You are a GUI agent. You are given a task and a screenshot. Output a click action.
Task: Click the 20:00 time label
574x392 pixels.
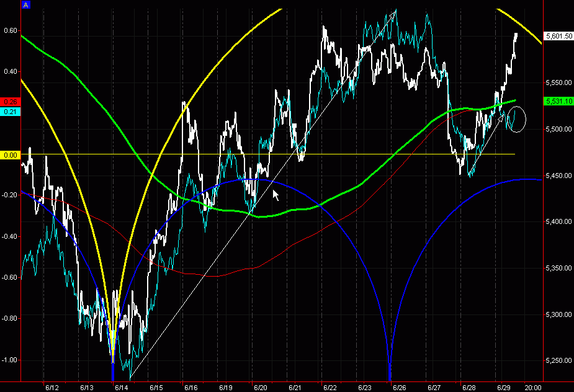[x=533, y=388]
